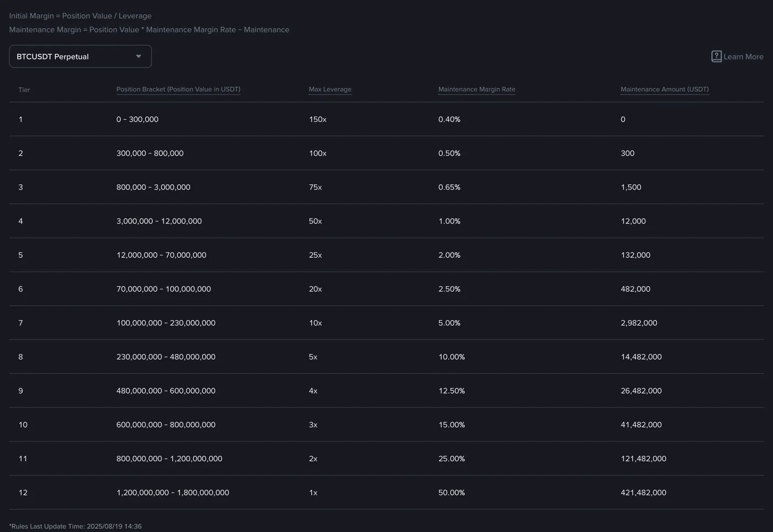The width and height of the screenshot is (773, 532).
Task: Click the 2.00% margin rate cell
Action: click(449, 255)
